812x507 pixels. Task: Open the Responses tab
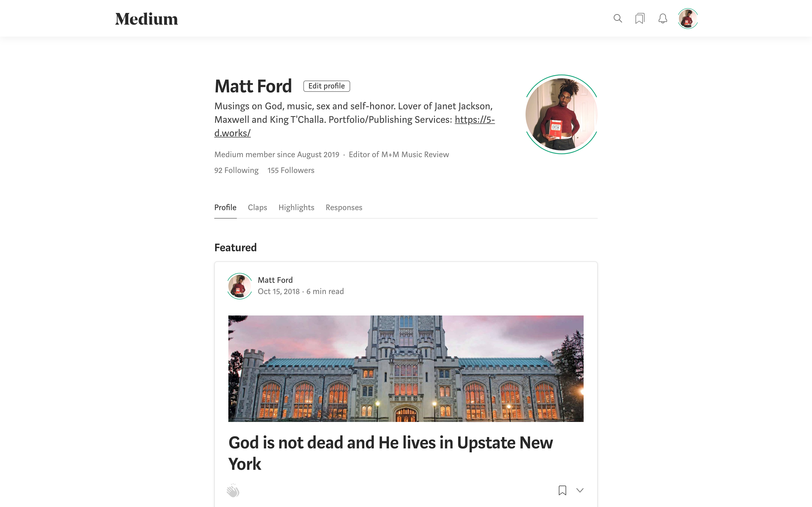point(344,207)
